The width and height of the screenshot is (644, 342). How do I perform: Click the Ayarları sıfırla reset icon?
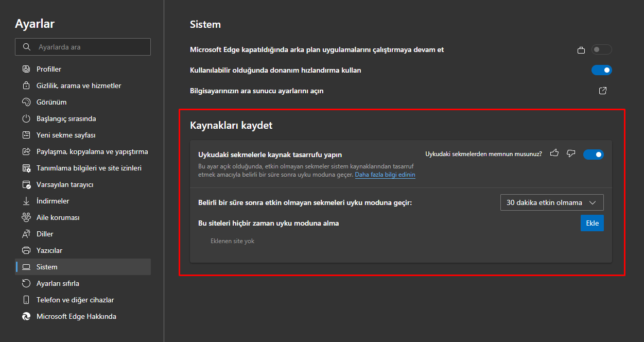(26, 283)
